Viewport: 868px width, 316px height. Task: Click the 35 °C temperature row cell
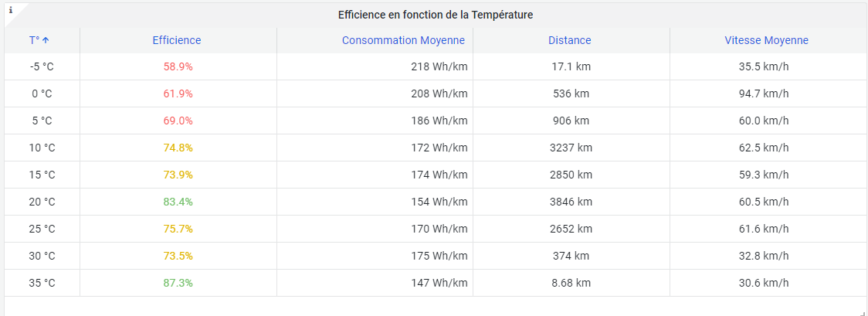(x=42, y=283)
